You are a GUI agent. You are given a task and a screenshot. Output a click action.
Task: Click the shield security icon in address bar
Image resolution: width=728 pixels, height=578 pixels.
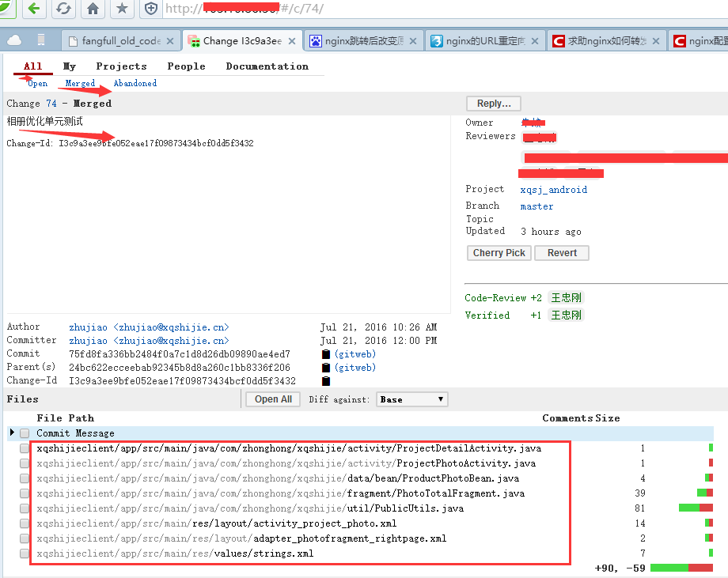point(151,9)
